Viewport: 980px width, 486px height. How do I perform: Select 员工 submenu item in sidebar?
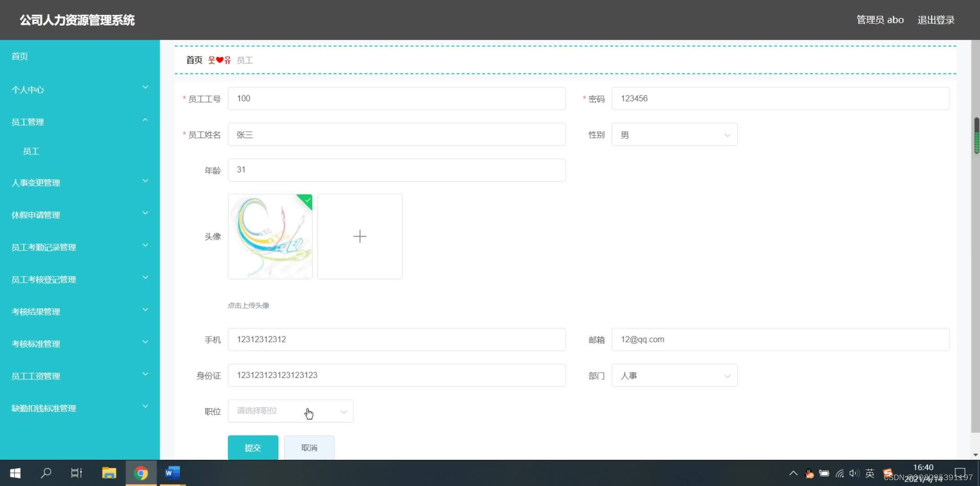point(31,151)
